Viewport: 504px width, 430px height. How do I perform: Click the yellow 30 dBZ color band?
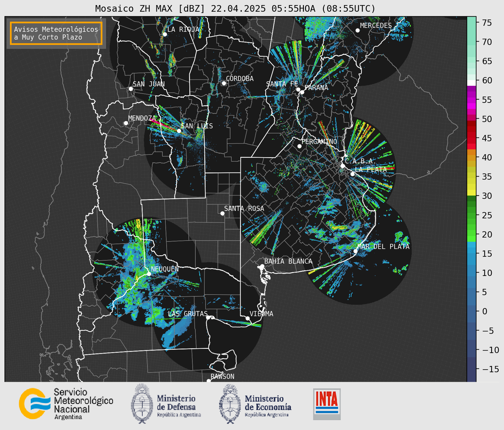tap(471, 193)
